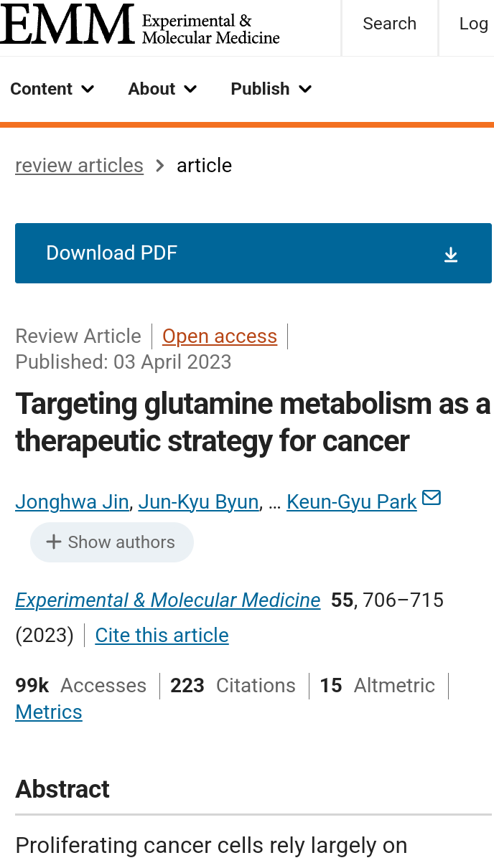
Task: Open Experimental & Molecular Medicine journal link
Action: (168, 600)
